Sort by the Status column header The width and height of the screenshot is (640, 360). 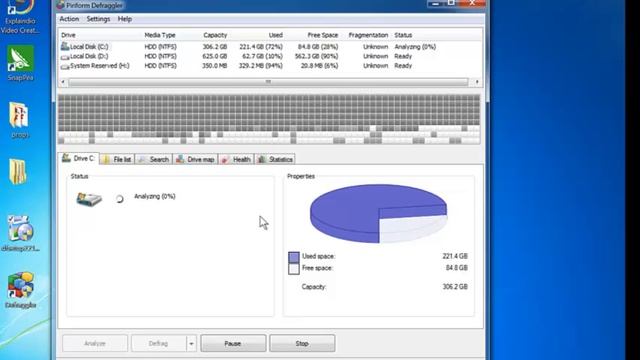coord(403,35)
